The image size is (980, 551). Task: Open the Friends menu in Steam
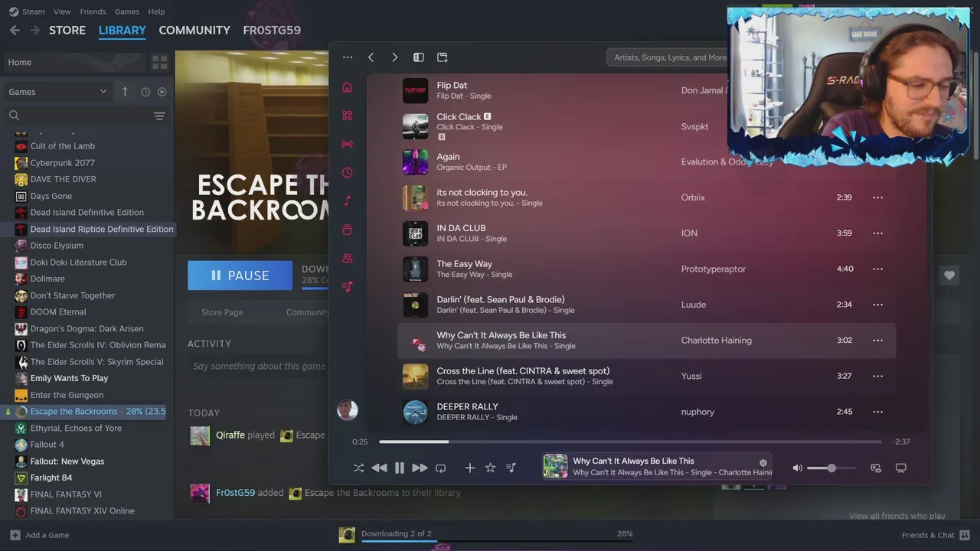93,11
